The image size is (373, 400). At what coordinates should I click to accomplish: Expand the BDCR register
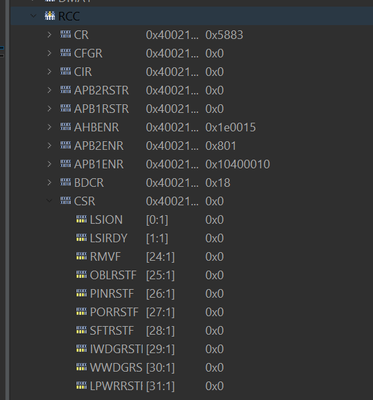pos(49,182)
